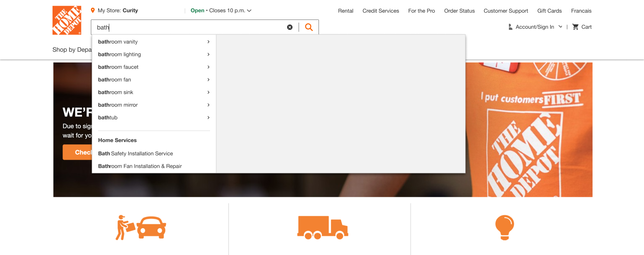Select the 'bathroom sink' suggestion
This screenshot has height=255, width=644.
(x=116, y=92)
